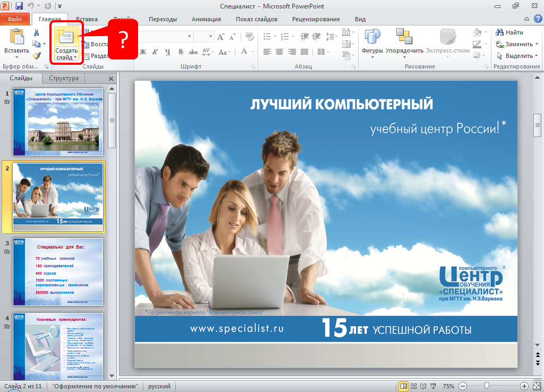Toggle italic (К) text formatting

(155, 52)
